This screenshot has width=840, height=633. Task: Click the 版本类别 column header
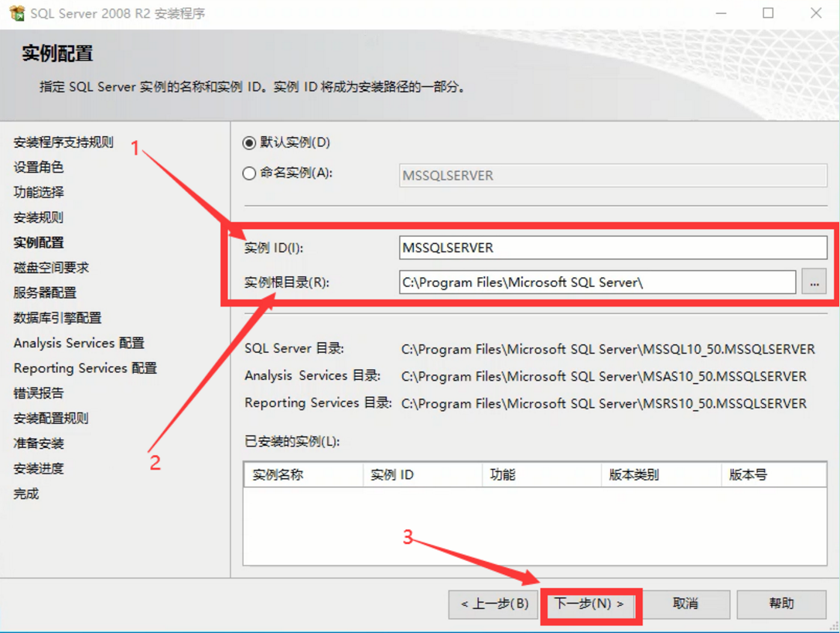coord(661,475)
